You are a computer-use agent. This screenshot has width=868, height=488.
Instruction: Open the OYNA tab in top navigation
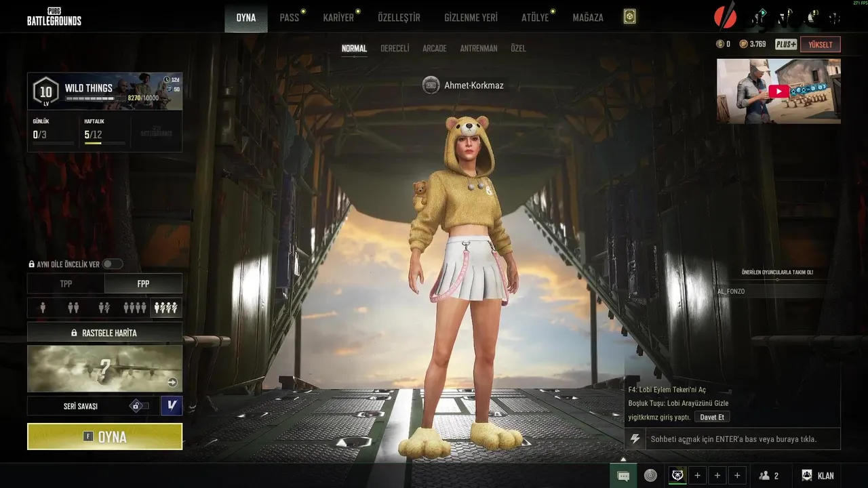point(246,18)
